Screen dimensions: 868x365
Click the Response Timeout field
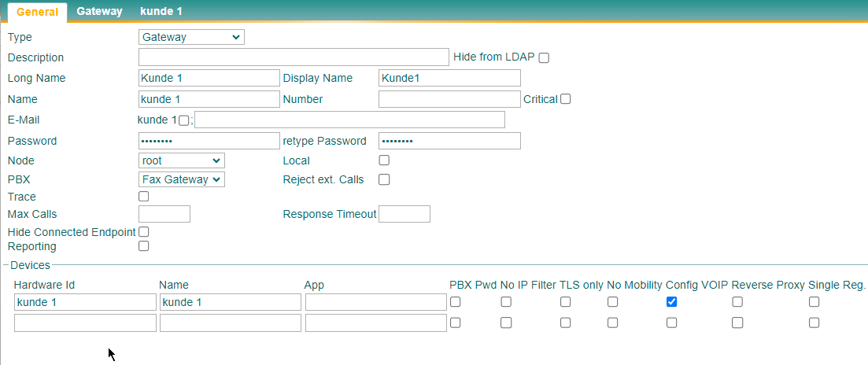[404, 214]
